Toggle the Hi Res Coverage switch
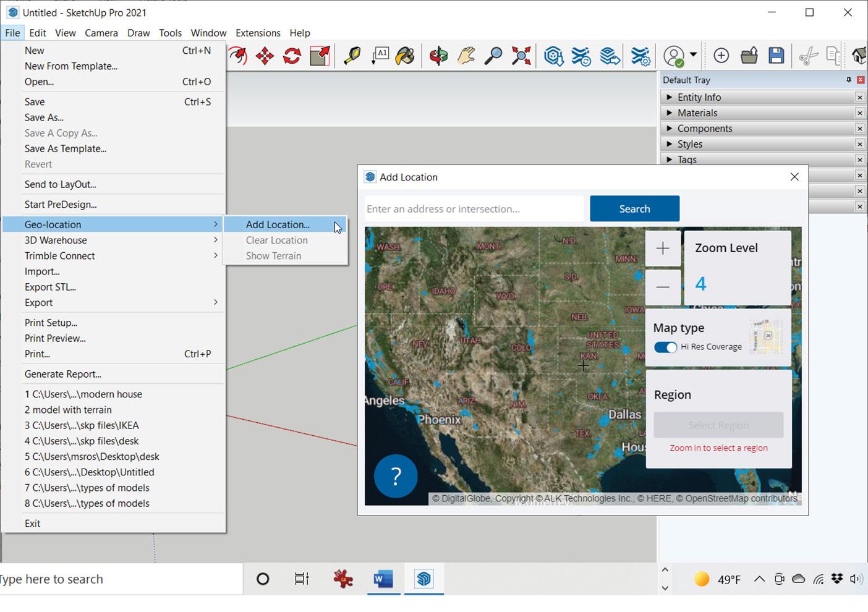 665,347
